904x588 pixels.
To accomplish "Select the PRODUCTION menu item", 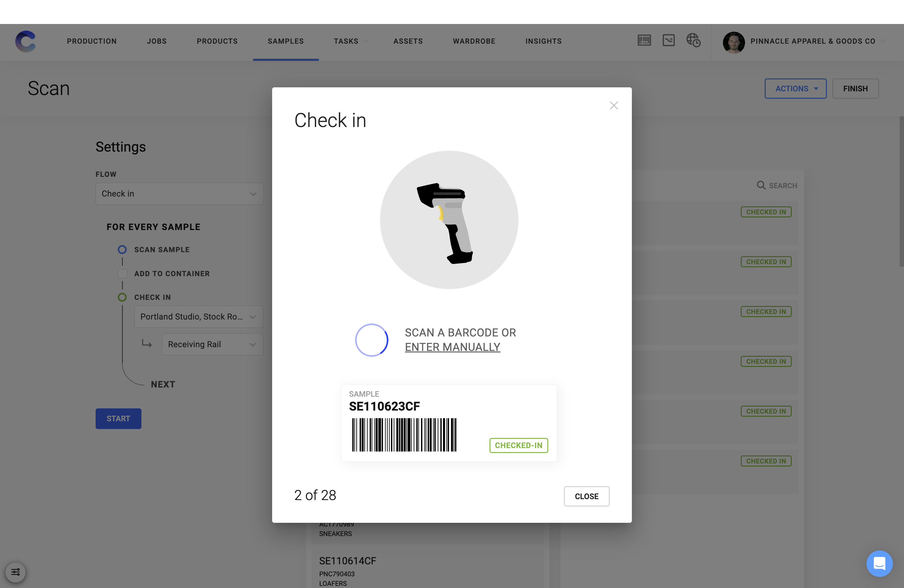I will [92, 41].
